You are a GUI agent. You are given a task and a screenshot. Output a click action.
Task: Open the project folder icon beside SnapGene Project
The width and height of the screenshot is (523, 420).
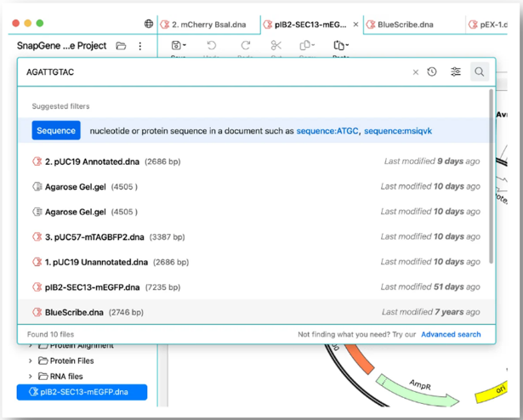point(121,46)
